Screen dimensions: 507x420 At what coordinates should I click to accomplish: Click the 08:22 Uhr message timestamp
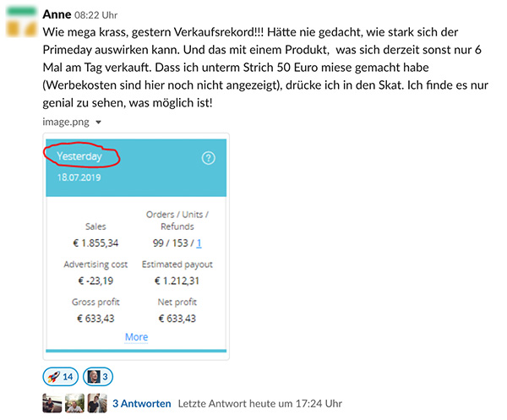(96, 15)
